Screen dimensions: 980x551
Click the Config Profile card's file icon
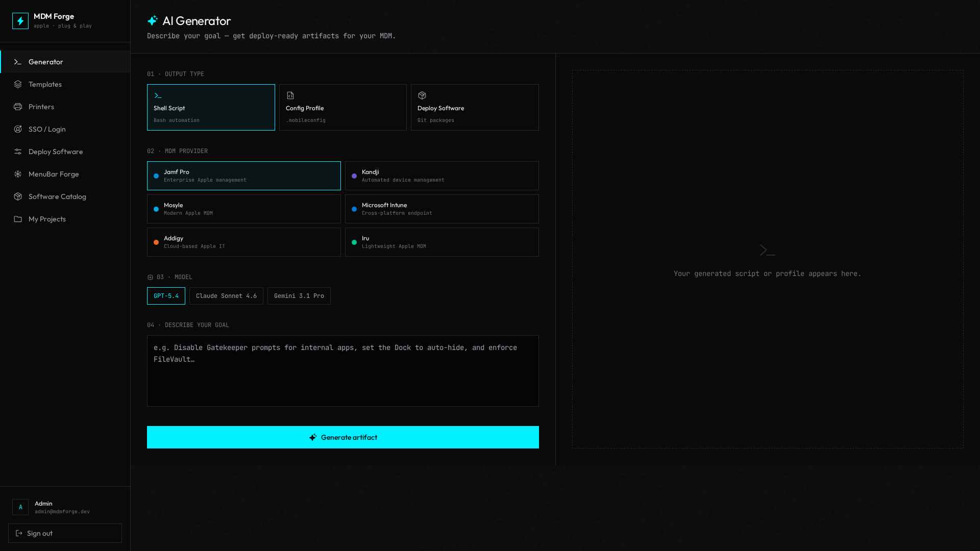tap(290, 95)
